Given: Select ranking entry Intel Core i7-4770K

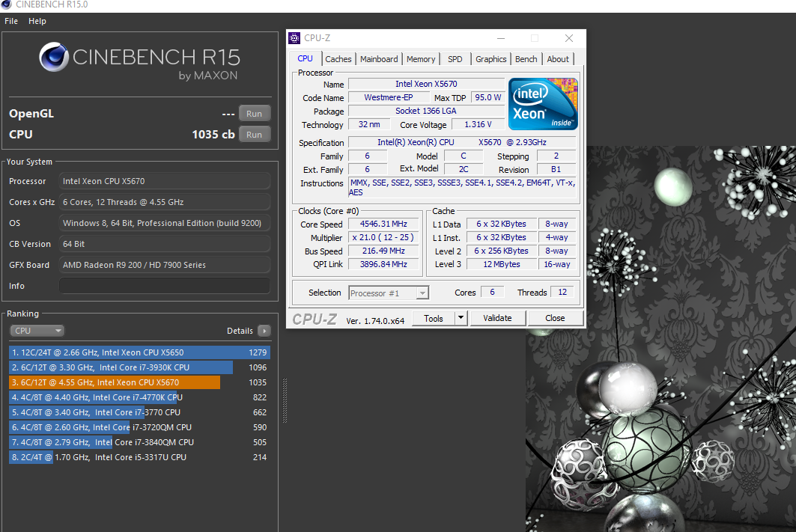Looking at the screenshot, I should pyautogui.click(x=139, y=397).
